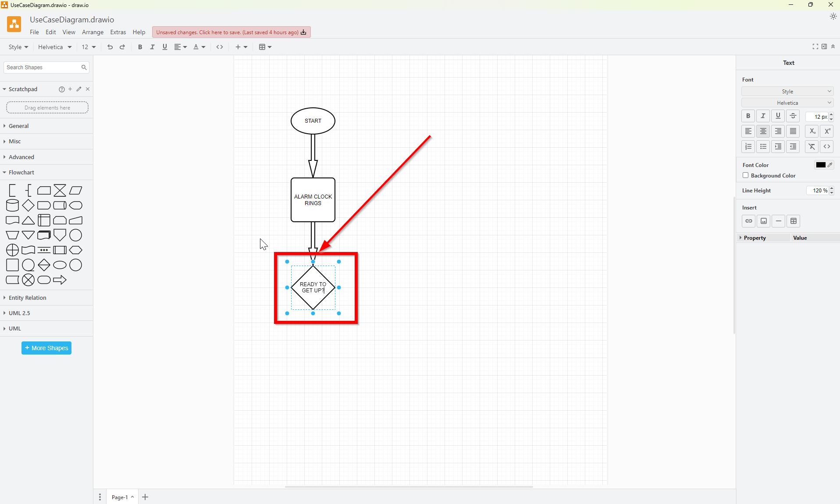Toggle italic formatting in the toolbar
840x504 pixels.
click(x=152, y=47)
